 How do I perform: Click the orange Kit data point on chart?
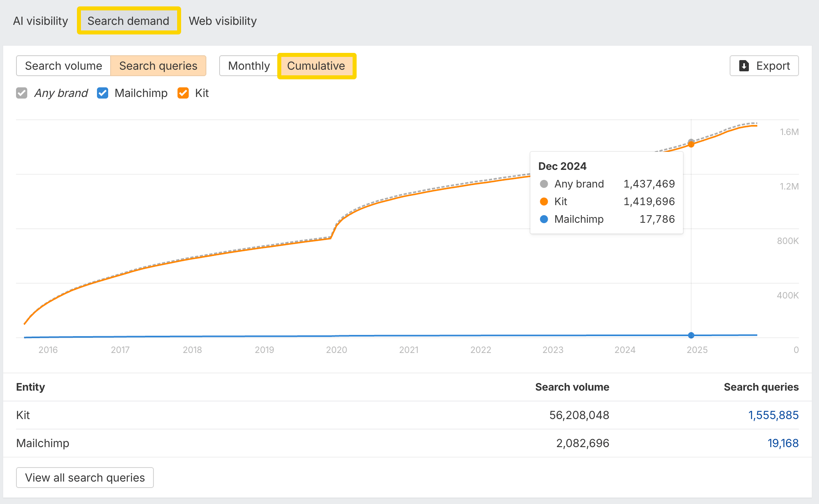tap(691, 145)
